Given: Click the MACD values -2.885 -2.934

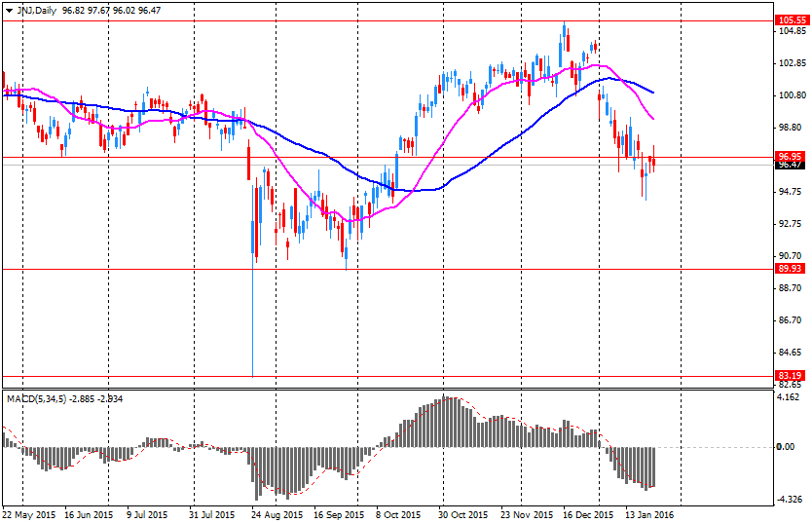Looking at the screenshot, I should point(95,398).
